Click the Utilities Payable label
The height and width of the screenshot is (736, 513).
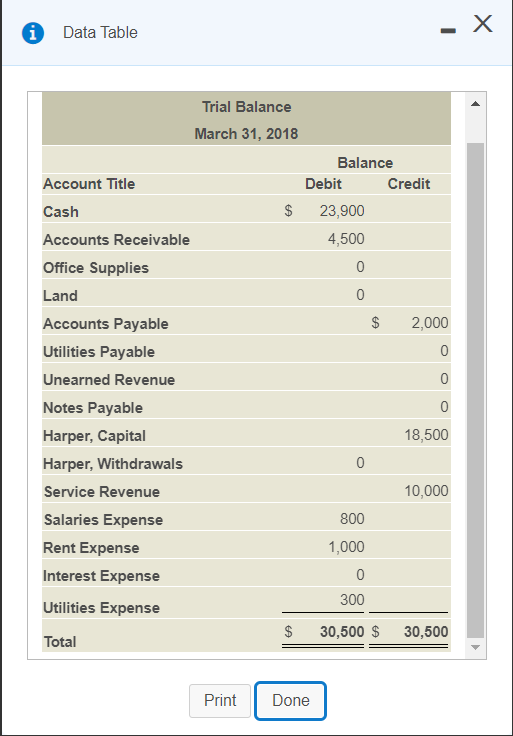[99, 352]
